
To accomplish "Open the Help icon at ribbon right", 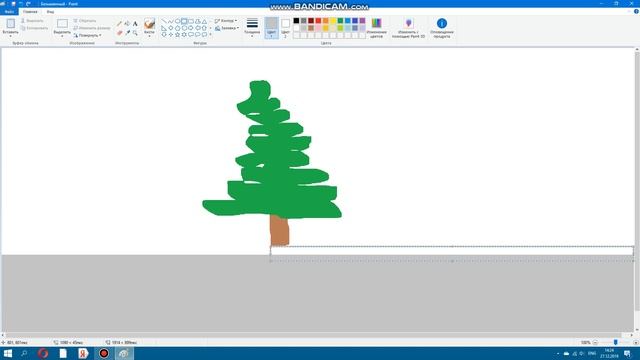I will 636,11.
